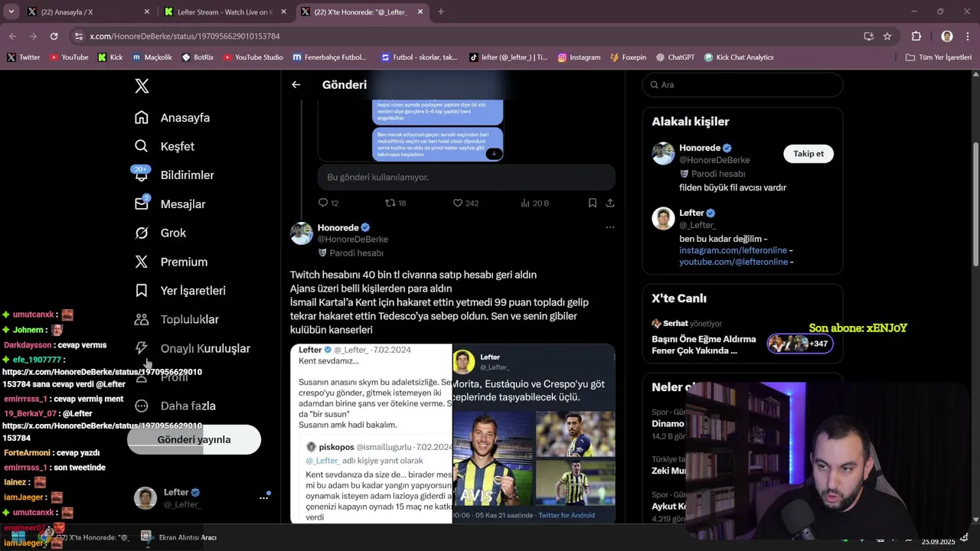The width and height of the screenshot is (980, 551).
Task: Open Kick bookmark
Action: coord(110,57)
